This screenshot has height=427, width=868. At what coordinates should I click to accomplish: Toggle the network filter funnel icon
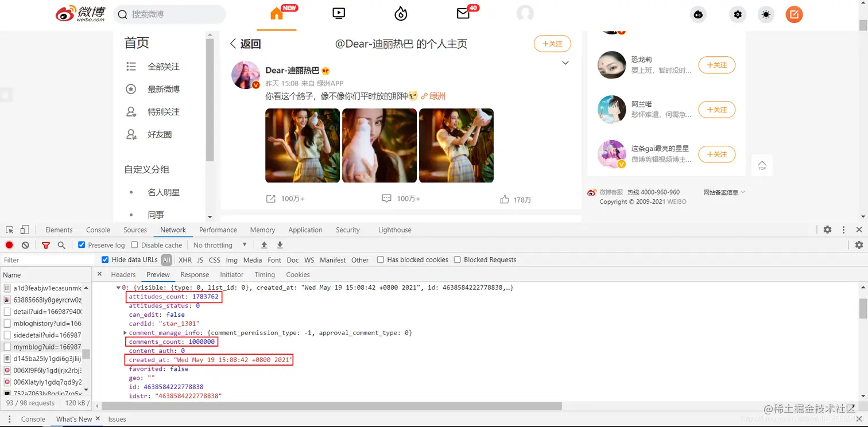46,245
